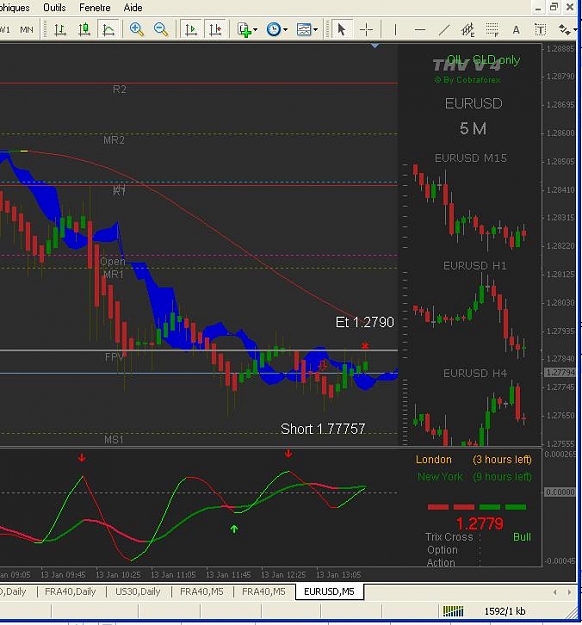Image resolution: width=582 pixels, height=625 pixels.
Task: Select the cursor arrow tool
Action: 341,30
